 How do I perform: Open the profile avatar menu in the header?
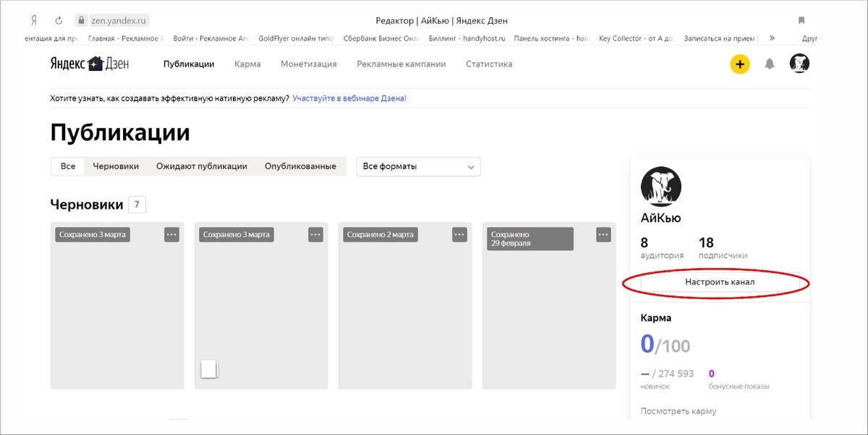pos(799,64)
